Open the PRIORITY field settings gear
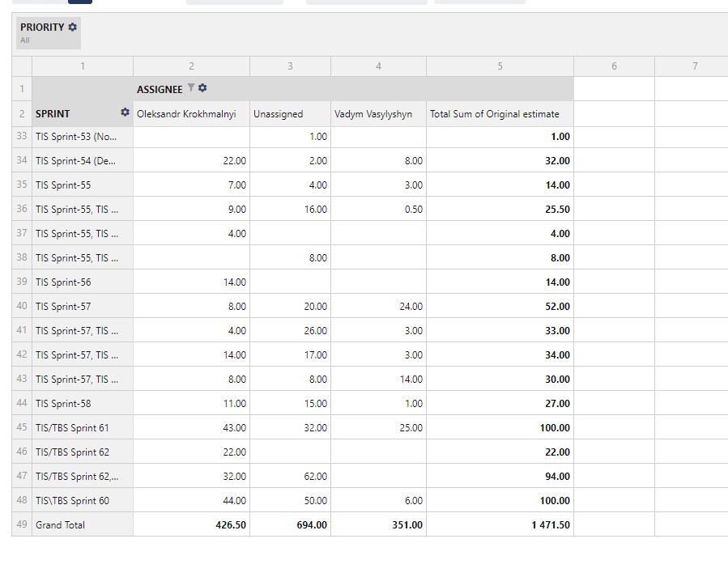The height and width of the screenshot is (577, 728). pyautogui.click(x=72, y=27)
